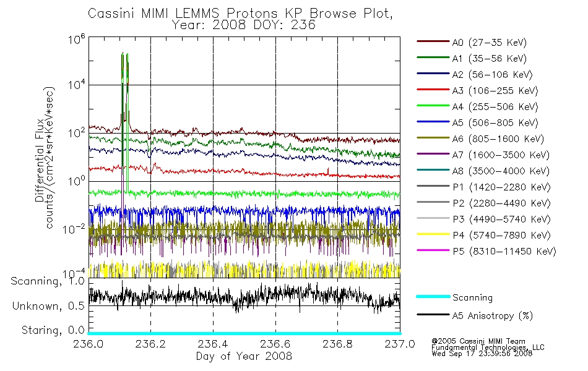Image resolution: width=588 pixels, height=371 pixels.
Task: Click the 236.6 x-axis tick label
Action: click(x=275, y=344)
